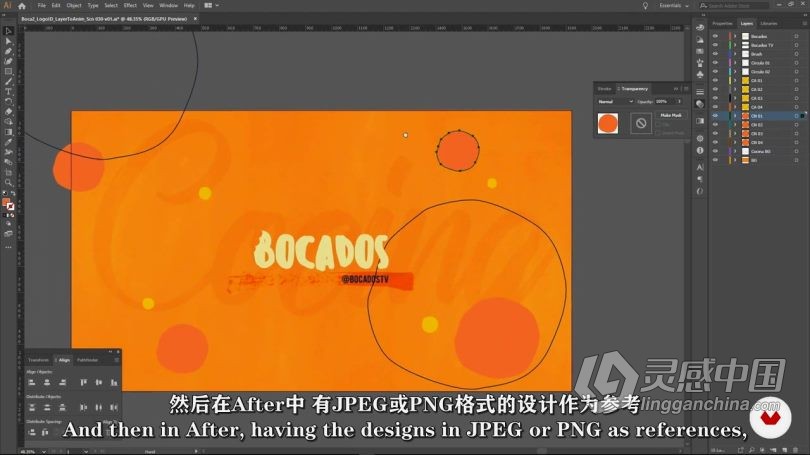Click Vertical Align Top icon
This screenshot has height=455, width=810.
click(x=84, y=382)
